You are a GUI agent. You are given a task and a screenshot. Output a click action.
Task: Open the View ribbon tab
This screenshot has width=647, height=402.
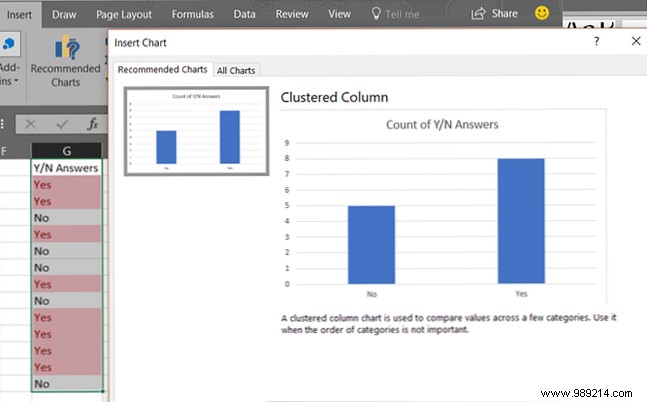339,14
